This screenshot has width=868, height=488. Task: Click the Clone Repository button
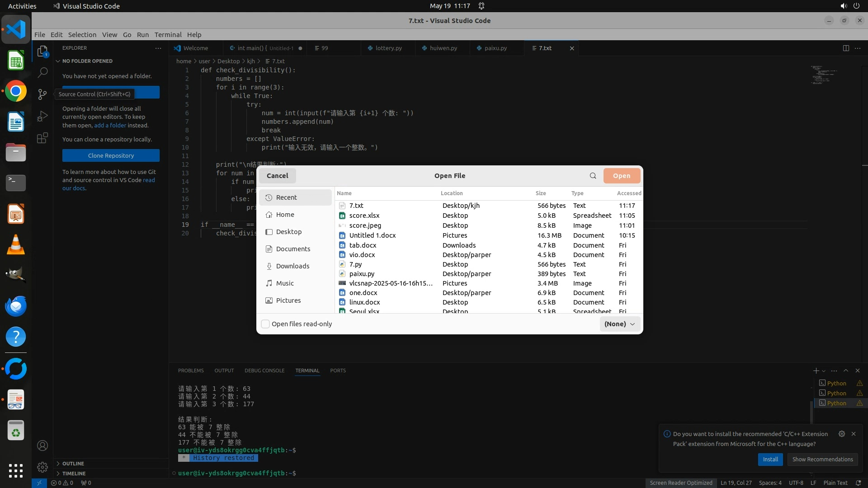point(111,155)
